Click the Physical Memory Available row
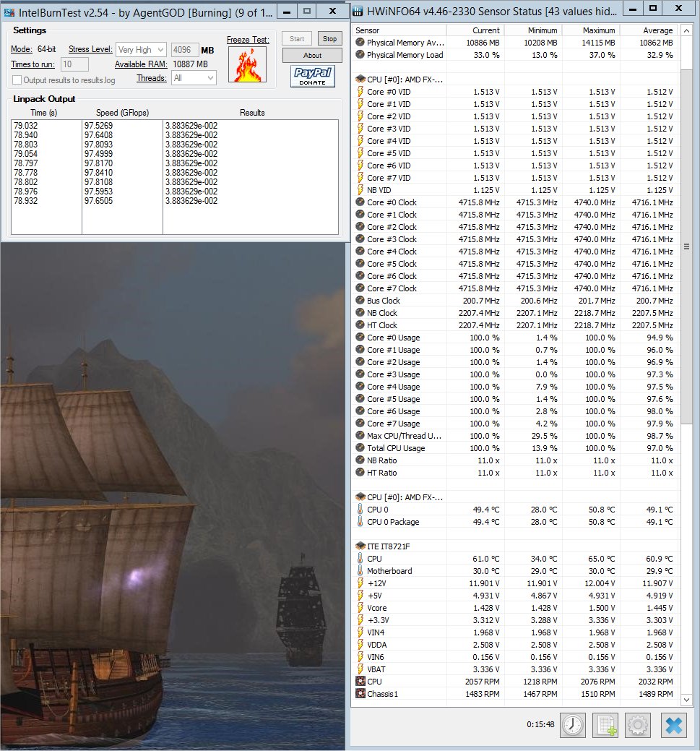Image resolution: width=700 pixels, height=751 pixels. 515,43
